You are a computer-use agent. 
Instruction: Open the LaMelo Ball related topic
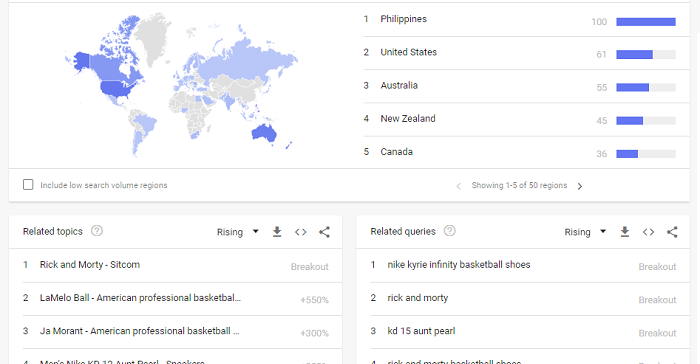tap(140, 298)
